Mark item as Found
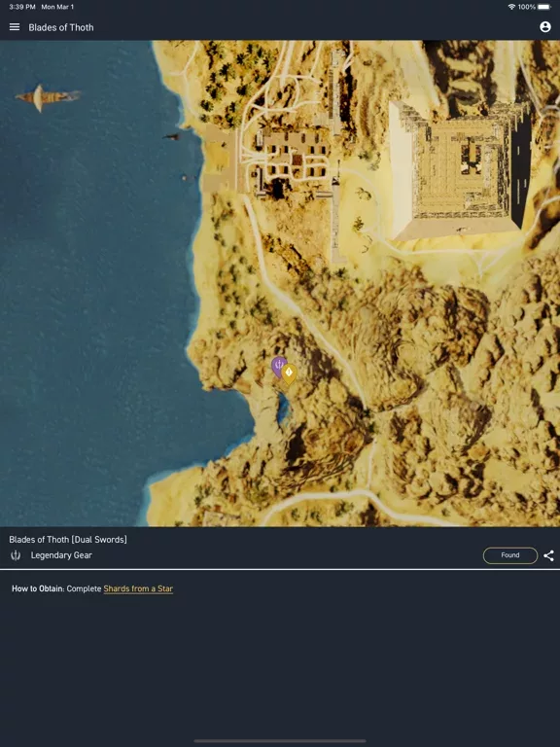This screenshot has height=747, width=560. click(x=510, y=555)
